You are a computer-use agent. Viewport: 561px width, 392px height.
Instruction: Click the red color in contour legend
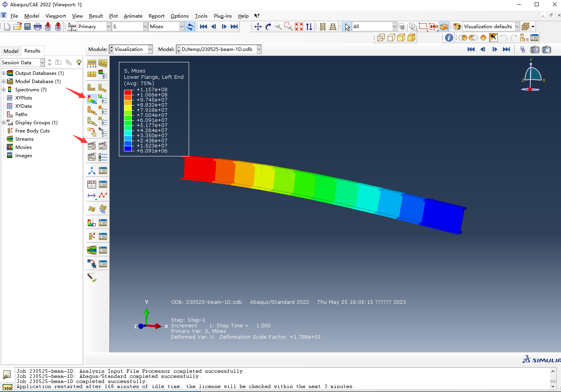click(128, 93)
